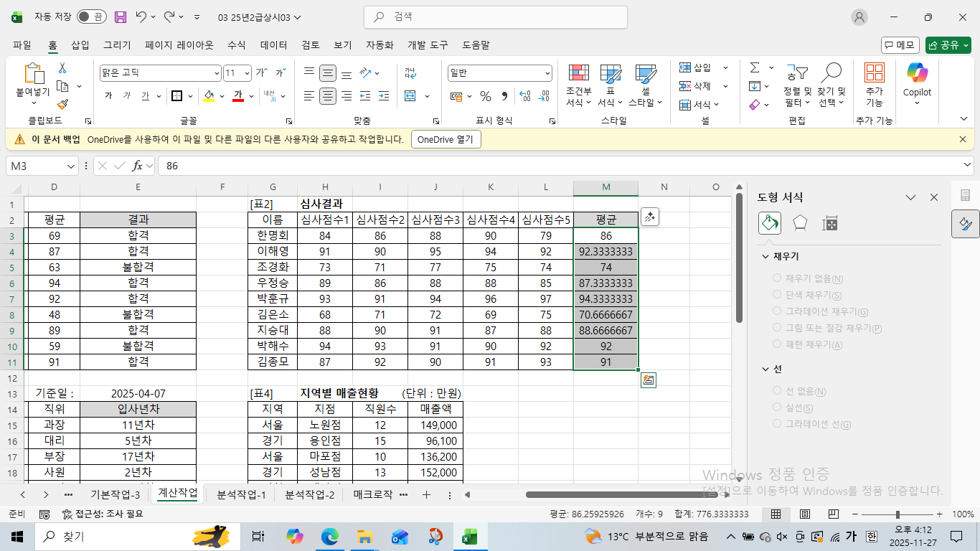Open the font name dropdown
This screenshot has height=551, width=980.
[217, 73]
